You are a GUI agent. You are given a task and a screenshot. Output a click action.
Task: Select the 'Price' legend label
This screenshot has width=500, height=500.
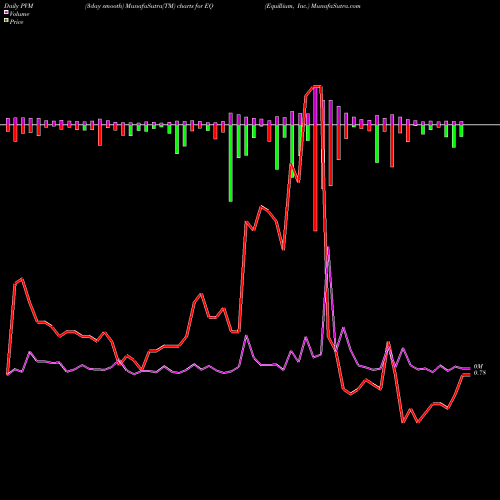point(16,22)
